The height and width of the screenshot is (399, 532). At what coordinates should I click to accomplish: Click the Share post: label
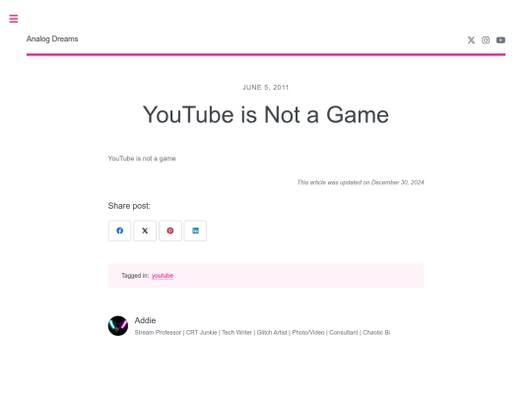tap(129, 206)
